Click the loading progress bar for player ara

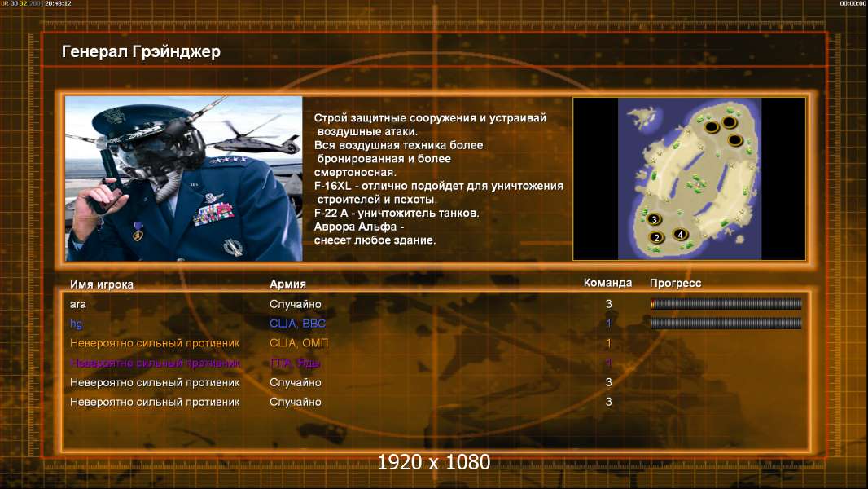[726, 303]
